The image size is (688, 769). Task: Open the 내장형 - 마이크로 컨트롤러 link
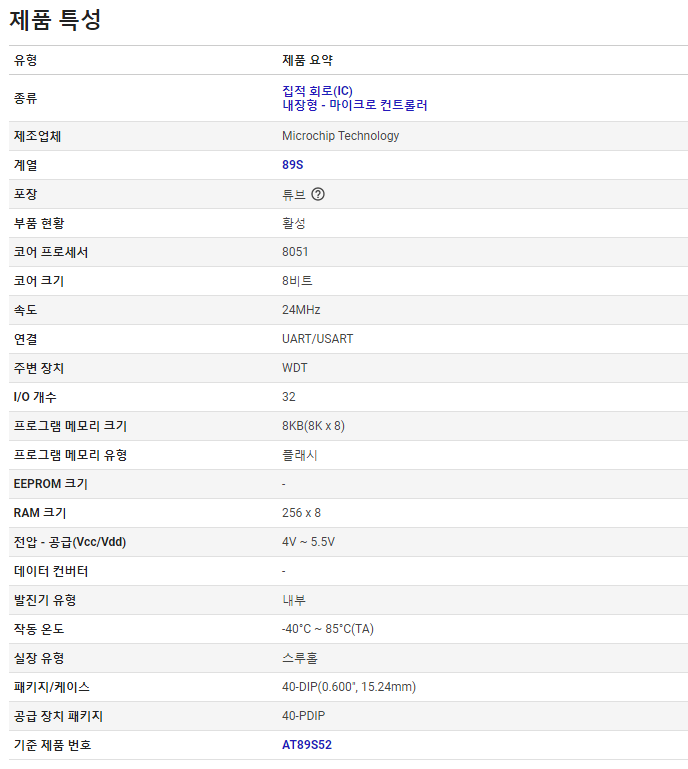click(x=355, y=105)
